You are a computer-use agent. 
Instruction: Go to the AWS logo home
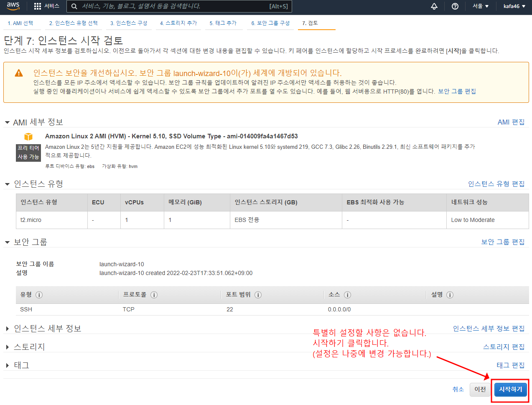[13, 6]
